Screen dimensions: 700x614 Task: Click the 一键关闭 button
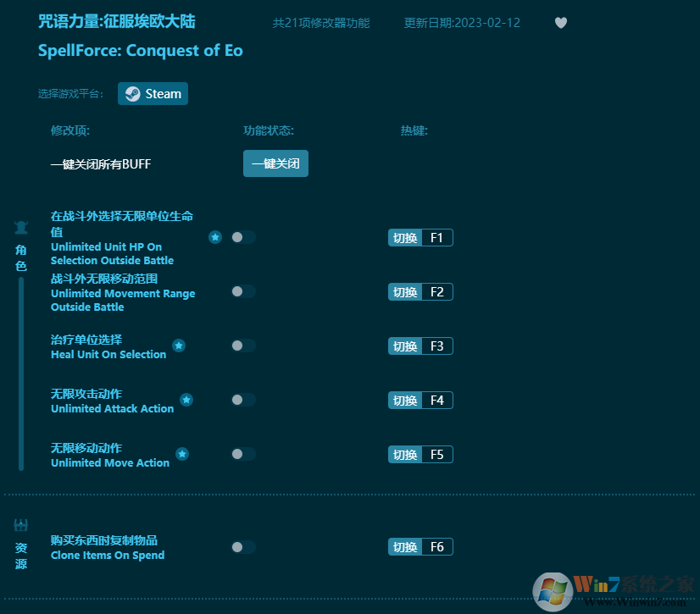pos(275,163)
